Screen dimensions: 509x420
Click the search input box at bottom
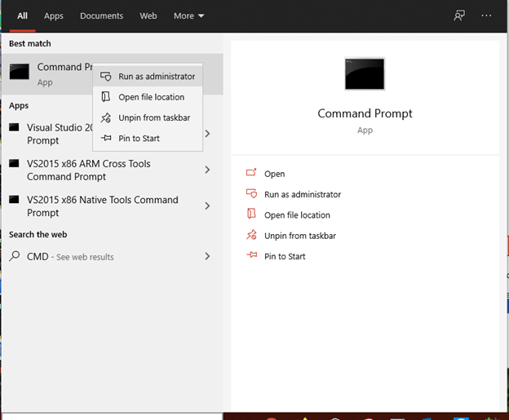tap(112, 417)
